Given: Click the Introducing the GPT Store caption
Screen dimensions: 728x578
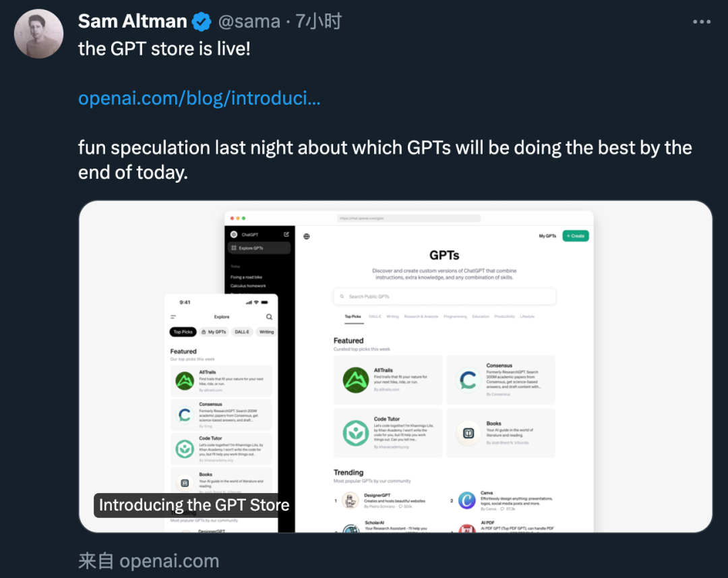Looking at the screenshot, I should [194, 505].
